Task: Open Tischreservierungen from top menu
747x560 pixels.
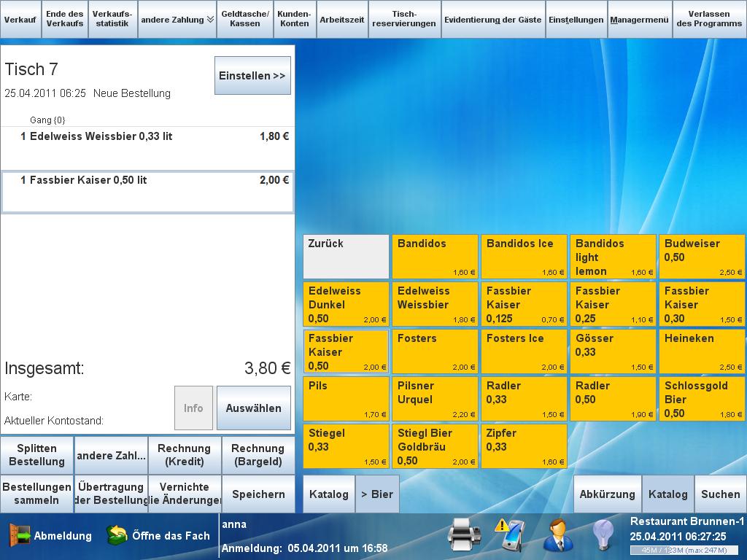Action: (x=404, y=19)
